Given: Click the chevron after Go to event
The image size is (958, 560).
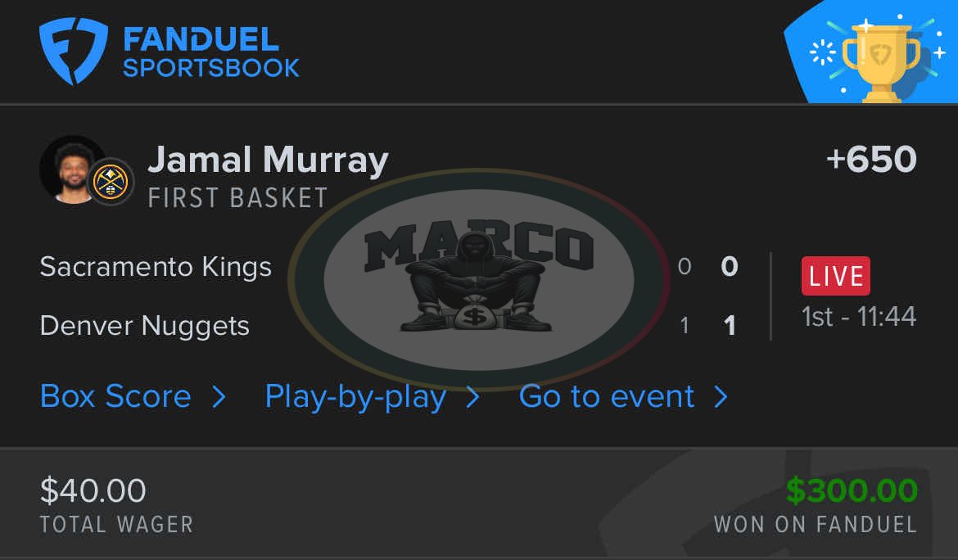Looking at the screenshot, I should click(721, 397).
